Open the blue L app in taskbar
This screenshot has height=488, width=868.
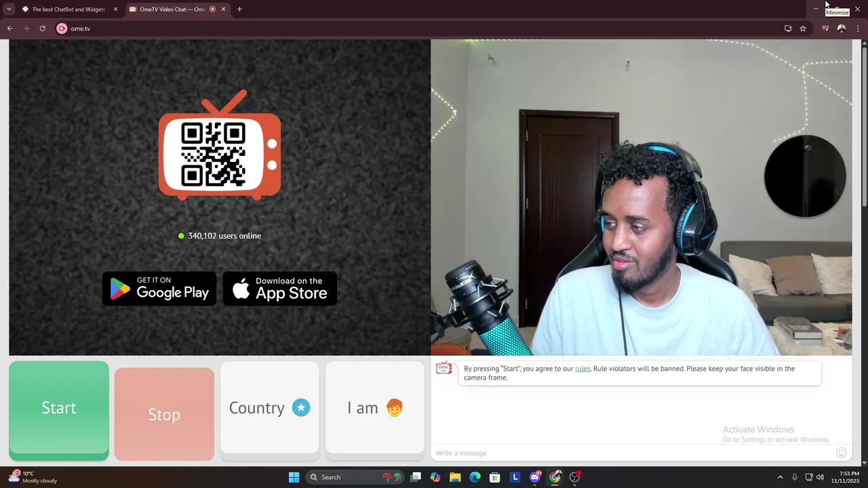pyautogui.click(x=515, y=477)
